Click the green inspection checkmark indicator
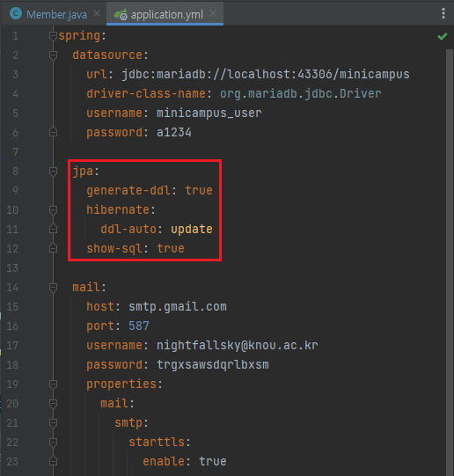 [443, 36]
